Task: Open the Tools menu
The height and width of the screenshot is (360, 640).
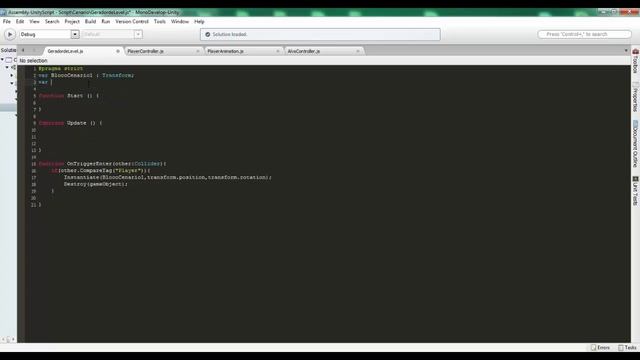Action: point(160,21)
